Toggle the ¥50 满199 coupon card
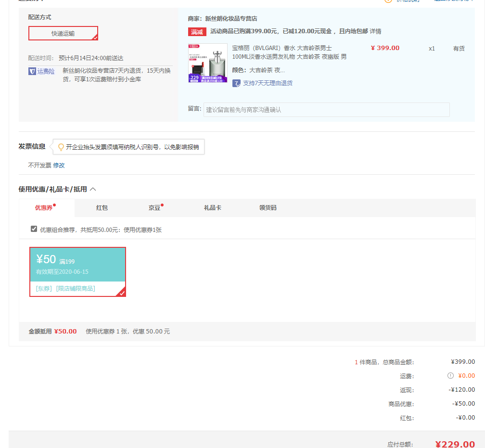 point(77,272)
